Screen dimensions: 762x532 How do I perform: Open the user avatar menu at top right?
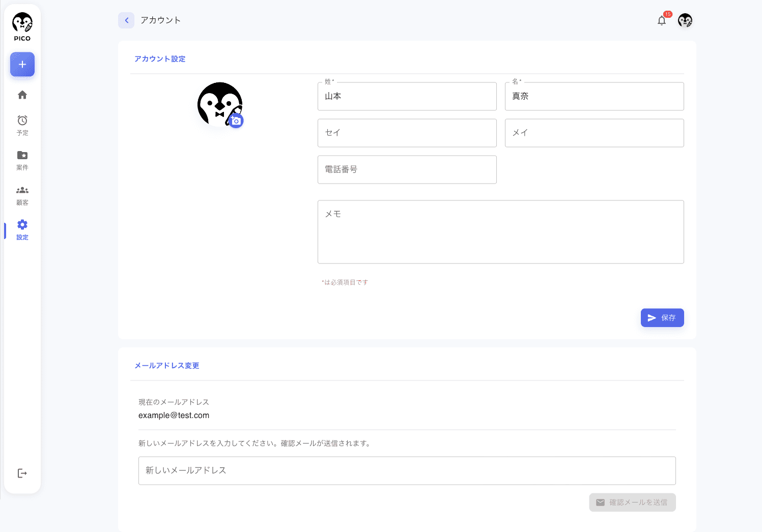pos(685,20)
